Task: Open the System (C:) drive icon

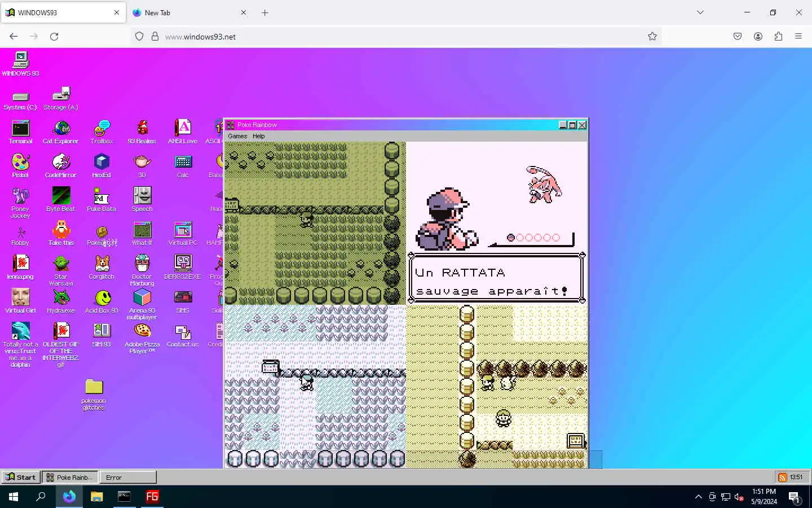Action: [x=20, y=100]
